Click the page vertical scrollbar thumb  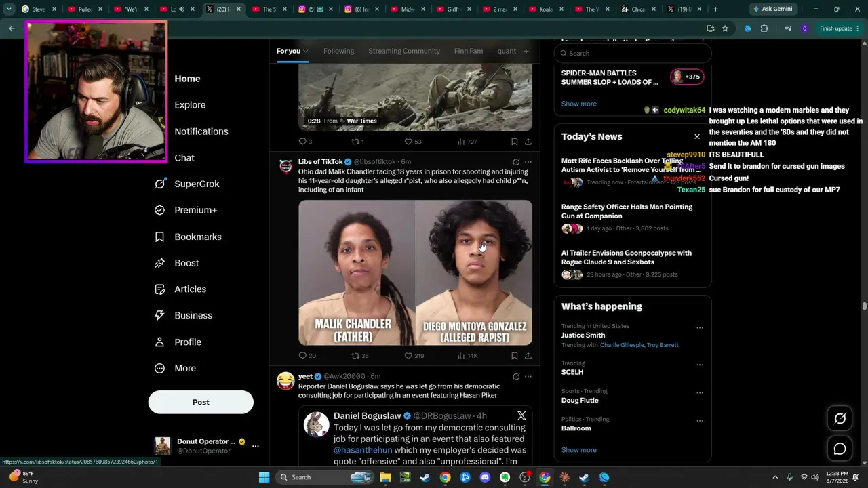tap(864, 306)
